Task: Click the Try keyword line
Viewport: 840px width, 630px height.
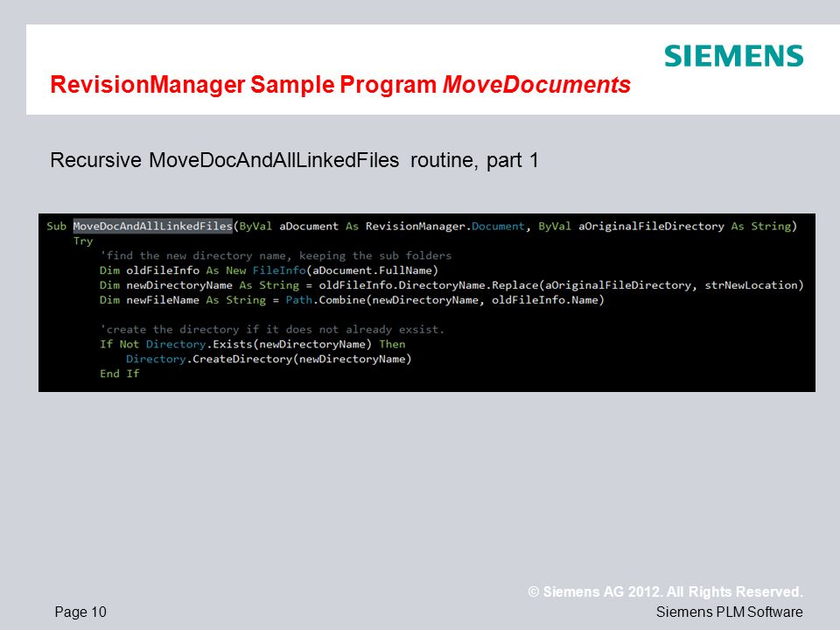Action: (83, 241)
